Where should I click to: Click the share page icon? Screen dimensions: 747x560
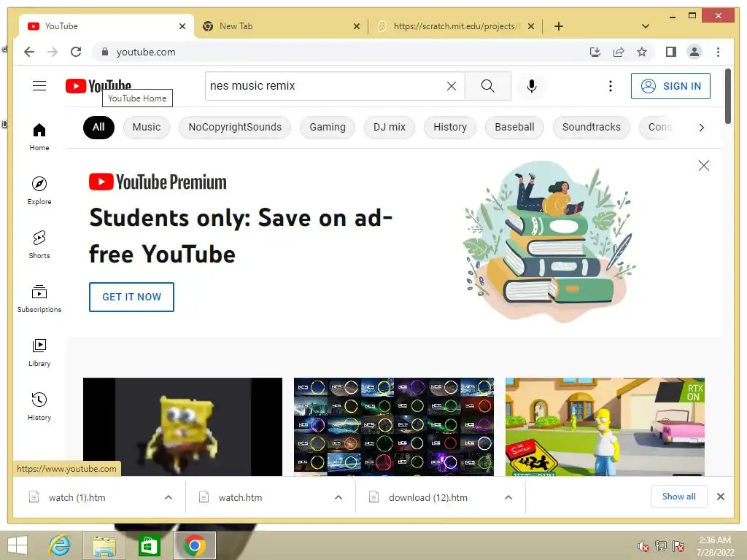point(619,52)
